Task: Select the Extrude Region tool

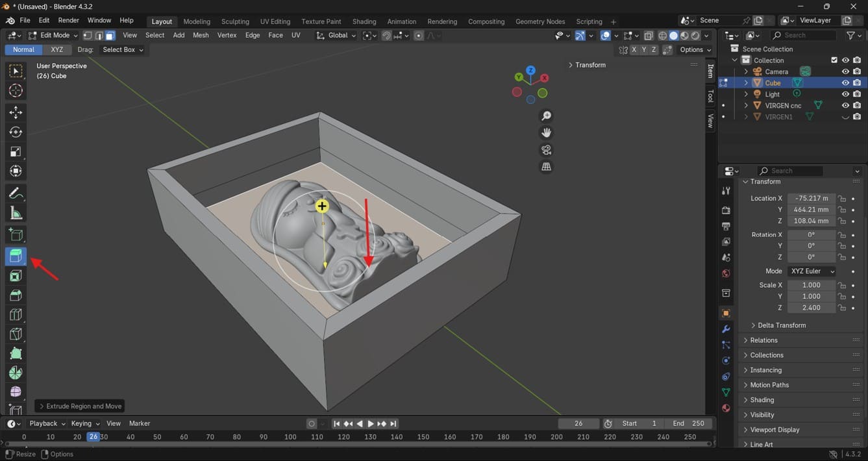Action: pos(16,256)
